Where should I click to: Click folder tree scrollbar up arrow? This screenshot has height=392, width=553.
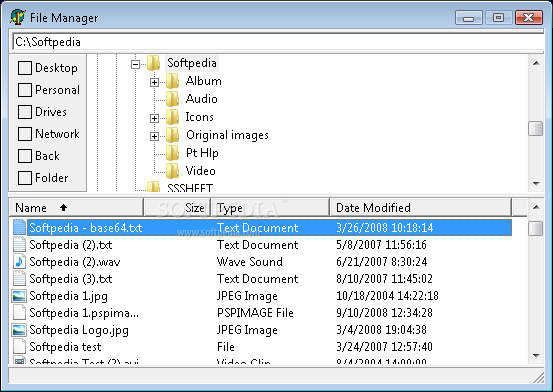[x=536, y=63]
